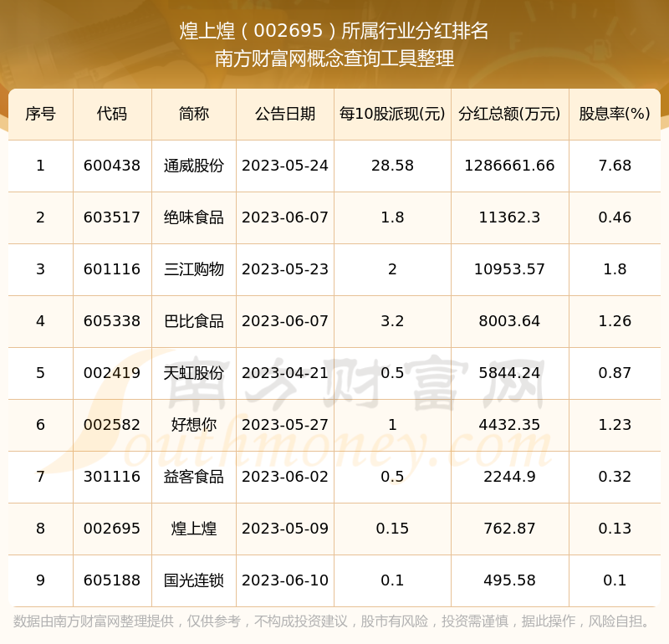The width and height of the screenshot is (669, 644).
Task: Click date 2023-06-10
Action: click(285, 580)
